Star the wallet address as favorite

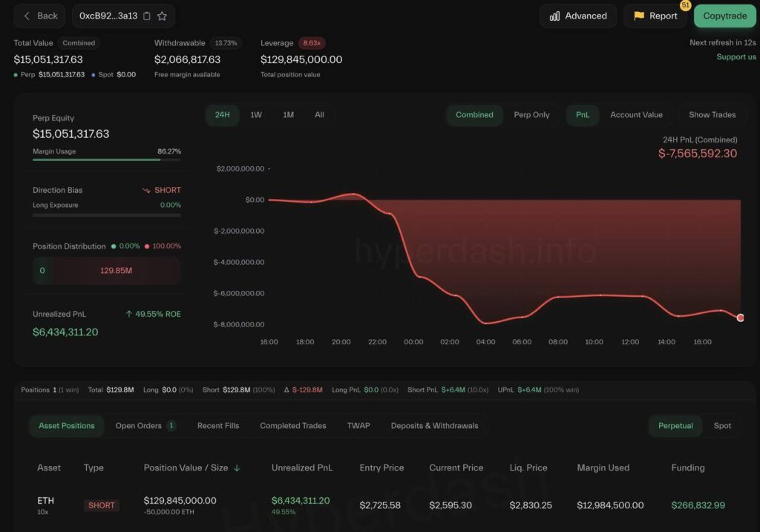pos(162,16)
